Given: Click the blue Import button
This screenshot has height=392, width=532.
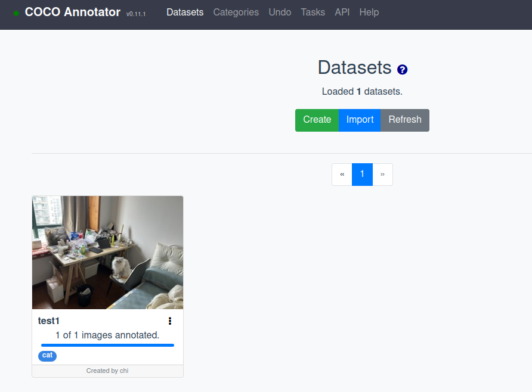Looking at the screenshot, I should click(x=360, y=120).
